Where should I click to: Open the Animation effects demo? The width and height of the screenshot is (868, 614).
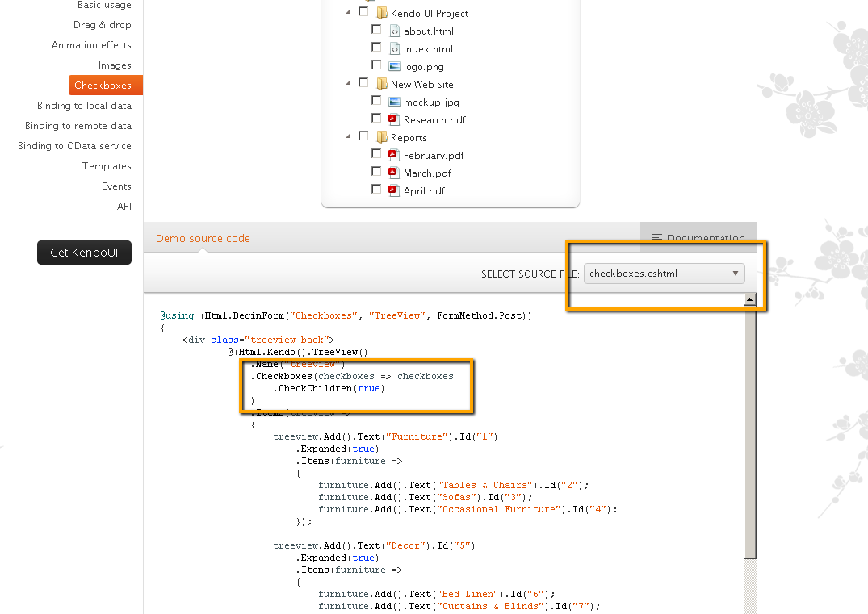(x=91, y=45)
